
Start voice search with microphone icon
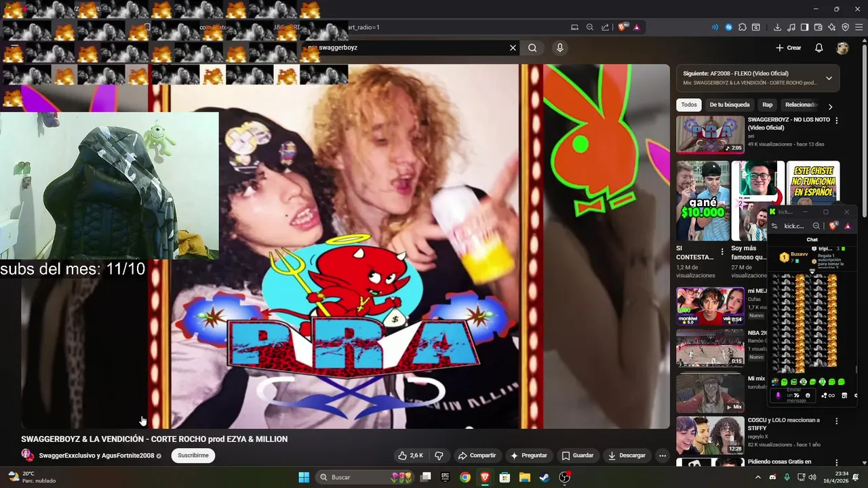click(x=559, y=47)
